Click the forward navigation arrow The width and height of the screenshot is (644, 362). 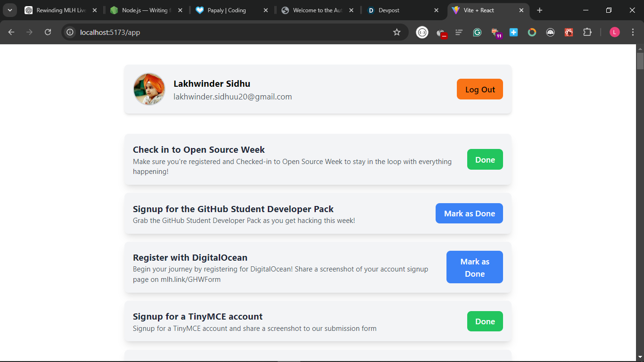coord(29,32)
